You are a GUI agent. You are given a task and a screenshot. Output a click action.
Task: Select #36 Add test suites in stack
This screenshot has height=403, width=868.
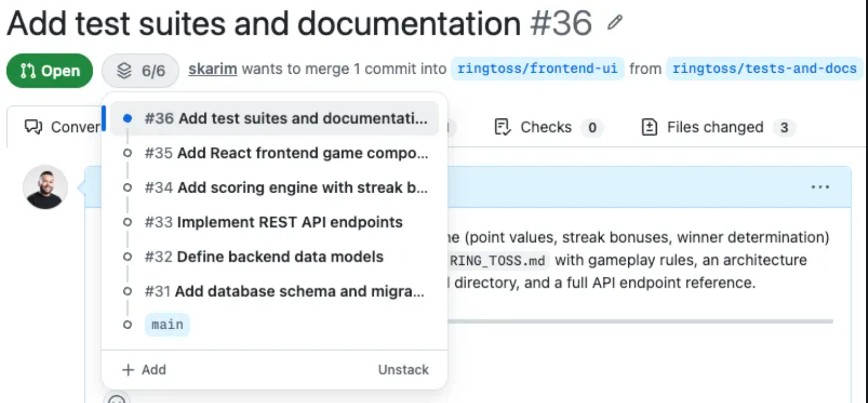[285, 118]
